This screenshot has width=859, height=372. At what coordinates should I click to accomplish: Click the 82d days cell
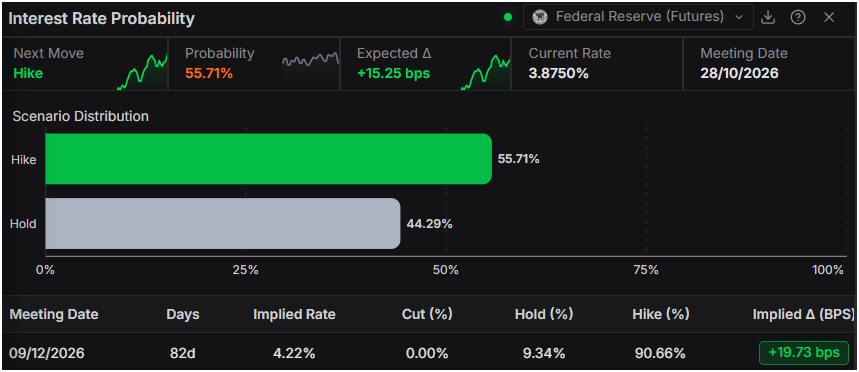click(182, 353)
